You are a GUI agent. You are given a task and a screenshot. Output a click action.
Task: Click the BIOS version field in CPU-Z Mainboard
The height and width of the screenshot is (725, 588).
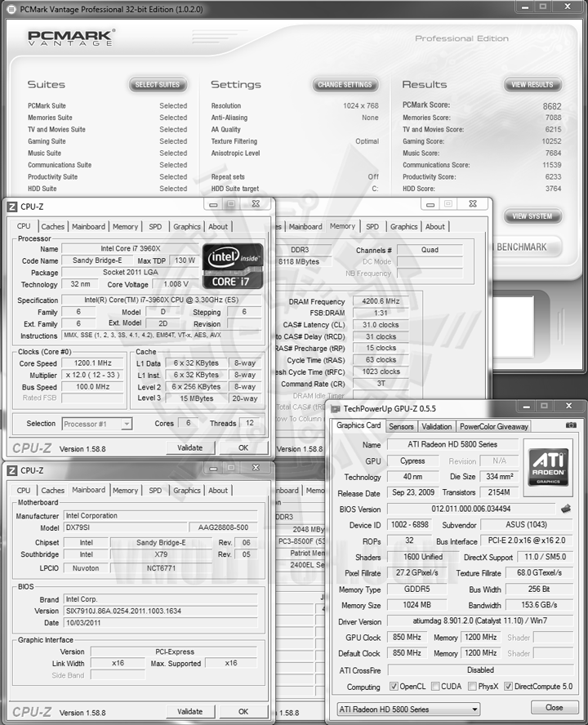coord(160,611)
